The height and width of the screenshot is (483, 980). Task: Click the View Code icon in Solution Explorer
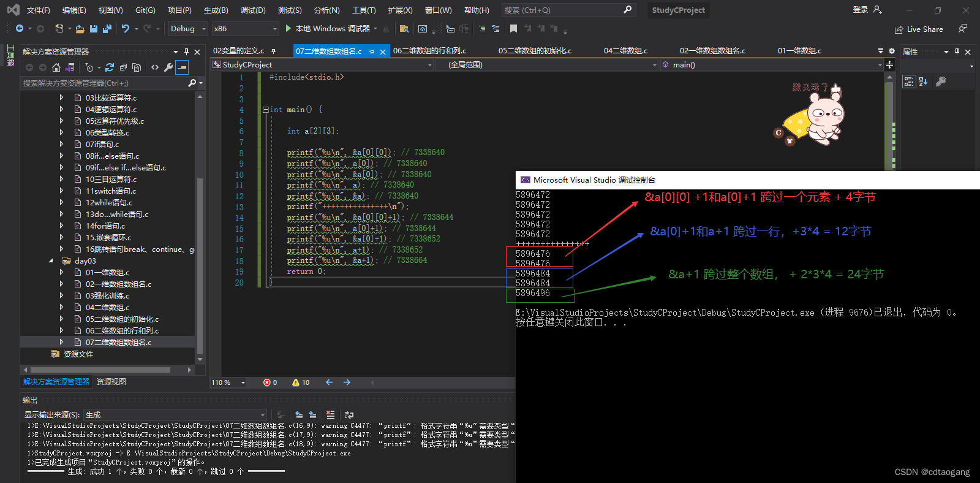[155, 67]
